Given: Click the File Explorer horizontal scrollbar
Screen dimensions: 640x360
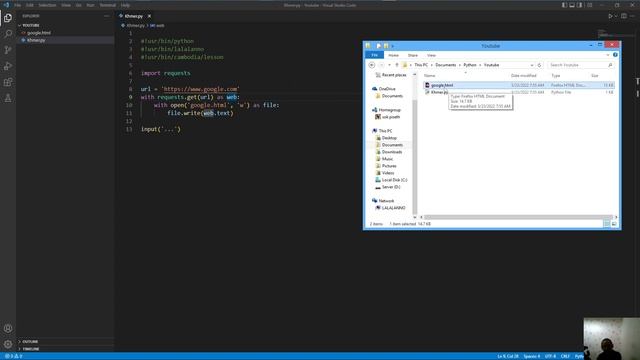Looking at the screenshot, I should pyautogui.click(x=518, y=217).
